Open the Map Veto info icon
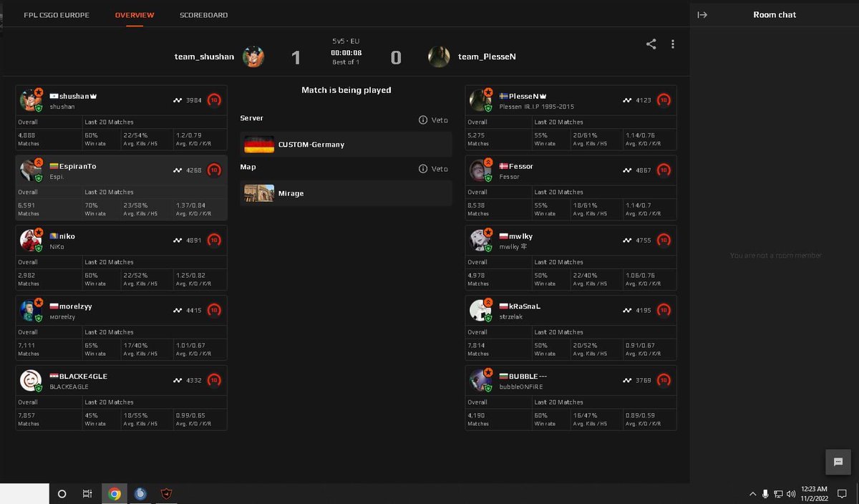 pyautogui.click(x=423, y=169)
